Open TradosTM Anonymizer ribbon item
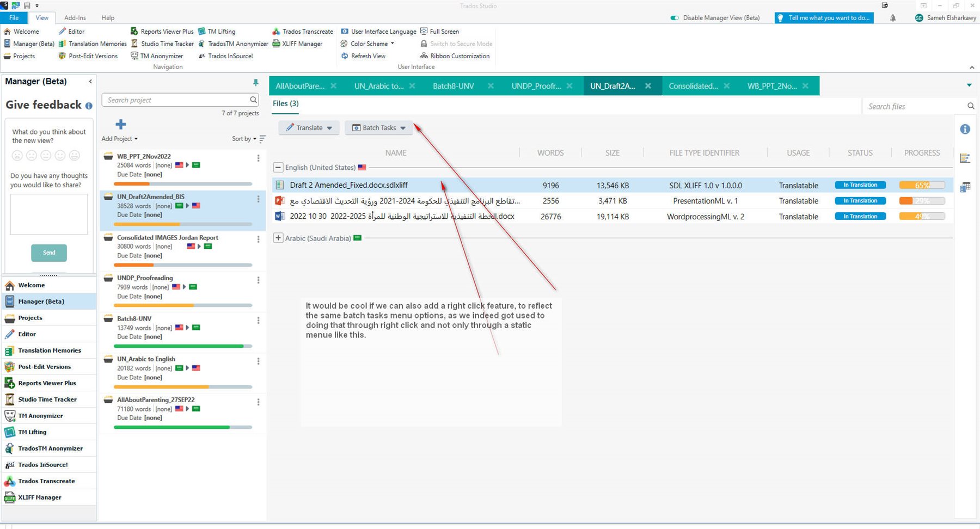The width and height of the screenshot is (980, 529). 233,44
